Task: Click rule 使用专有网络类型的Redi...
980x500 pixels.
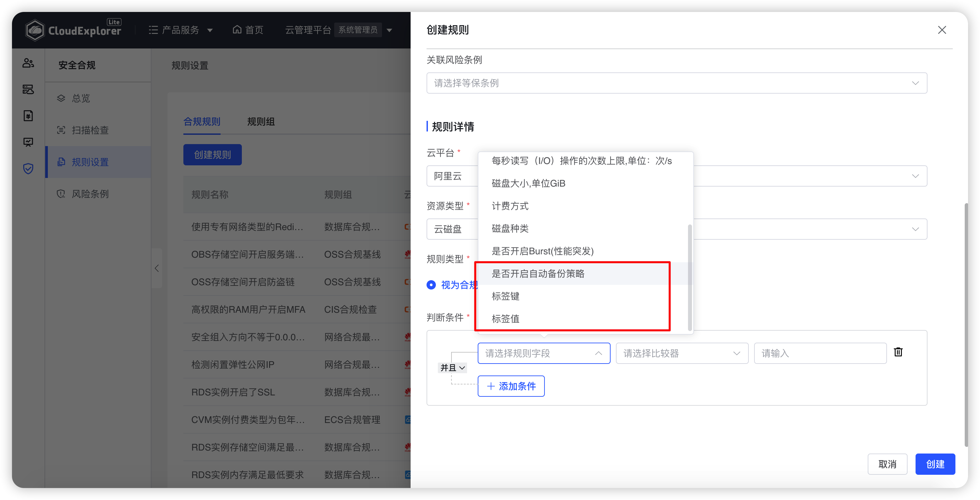Action: (x=247, y=227)
